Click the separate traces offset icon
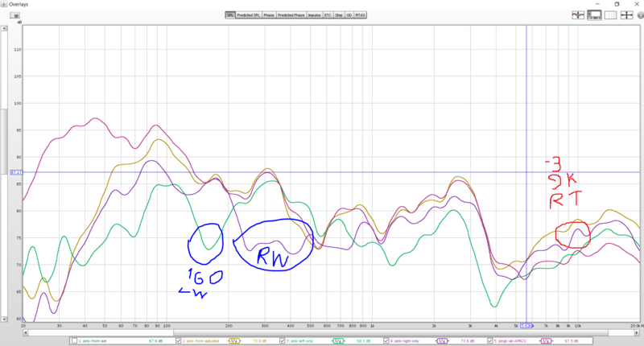The image size is (644, 346). pyautogui.click(x=578, y=15)
